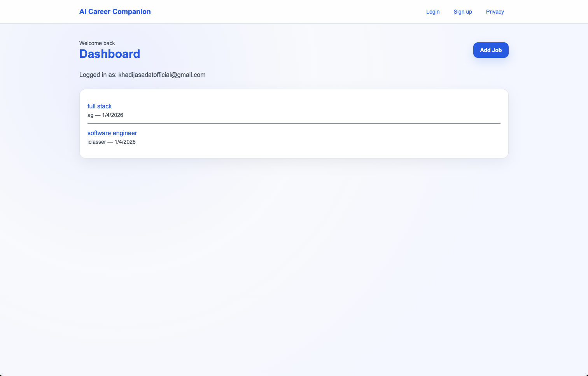Image resolution: width=588 pixels, height=376 pixels.
Task: Click the empty page background below the job card
Action: tap(294, 252)
